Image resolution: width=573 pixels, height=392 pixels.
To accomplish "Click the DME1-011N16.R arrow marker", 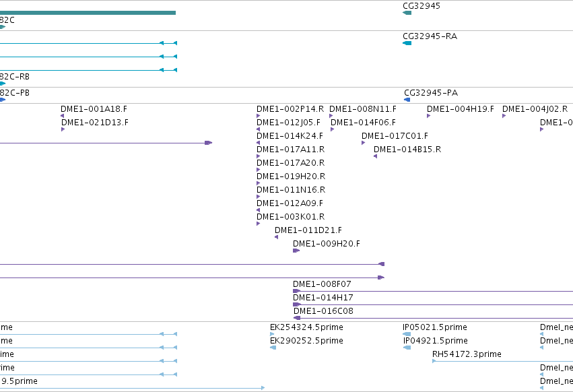I will (x=259, y=197).
